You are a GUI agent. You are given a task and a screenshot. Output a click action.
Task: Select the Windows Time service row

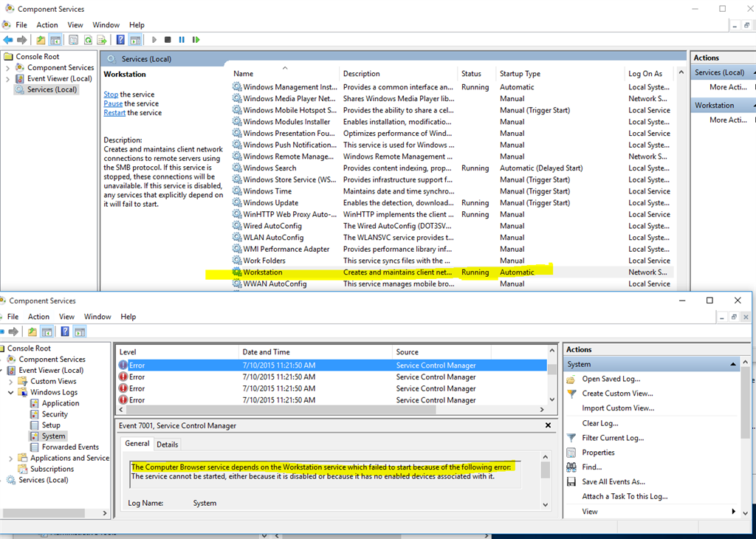point(453,191)
